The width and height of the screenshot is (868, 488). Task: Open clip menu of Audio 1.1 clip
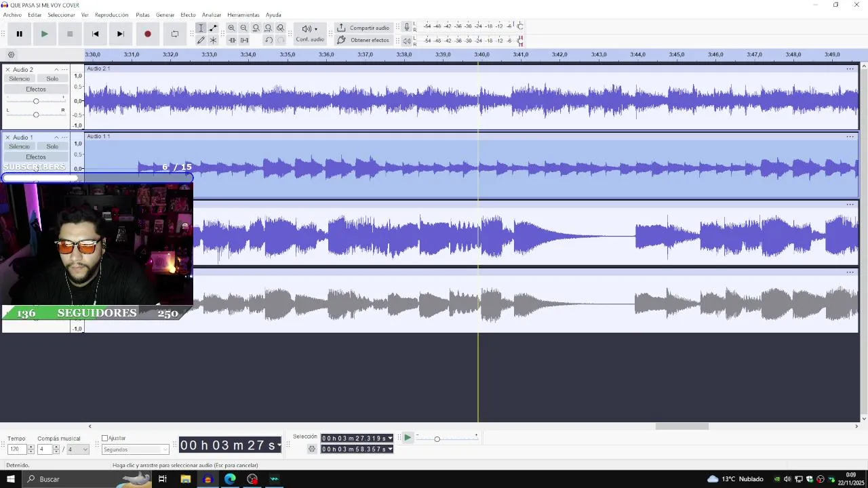850,137
